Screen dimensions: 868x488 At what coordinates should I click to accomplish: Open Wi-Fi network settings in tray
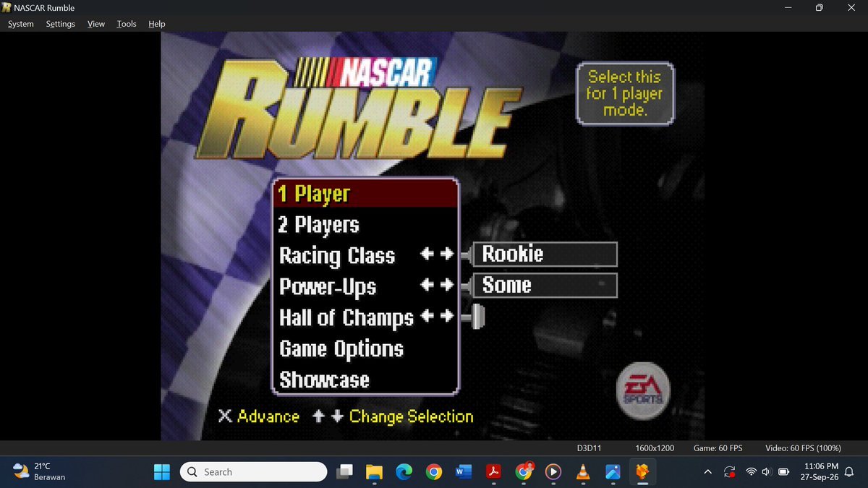click(x=751, y=472)
